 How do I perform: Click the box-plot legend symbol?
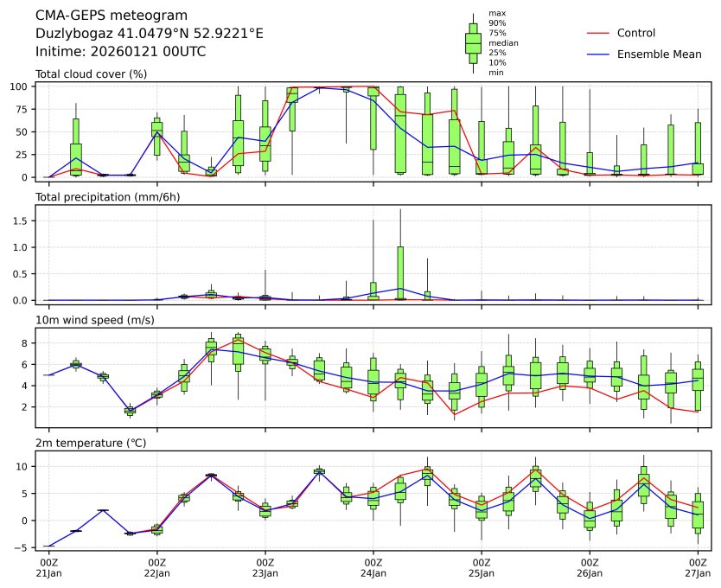(473, 43)
